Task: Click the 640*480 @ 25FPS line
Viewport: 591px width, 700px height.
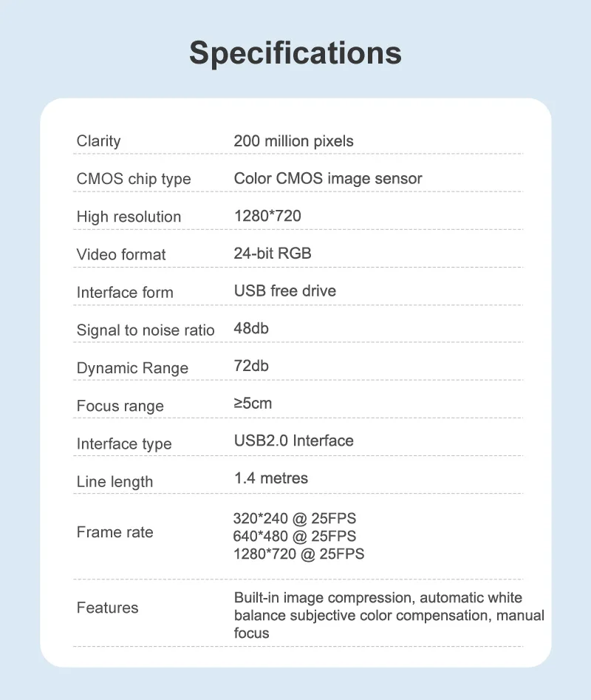Action: click(x=294, y=536)
